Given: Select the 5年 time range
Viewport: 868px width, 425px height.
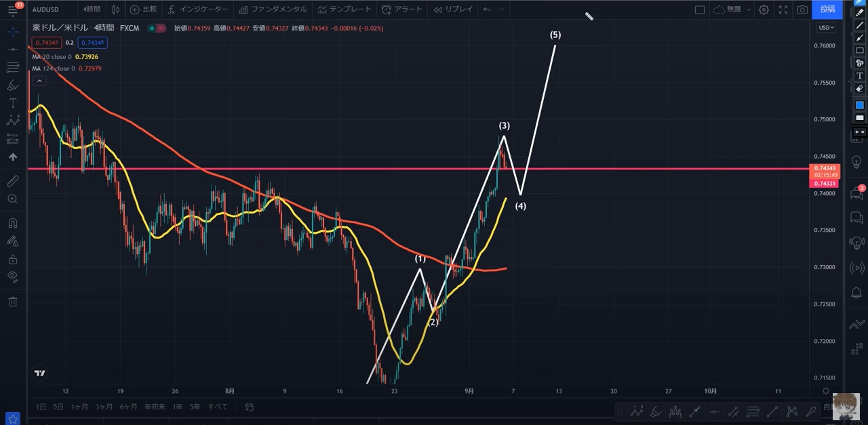Looking at the screenshot, I should coord(195,407).
